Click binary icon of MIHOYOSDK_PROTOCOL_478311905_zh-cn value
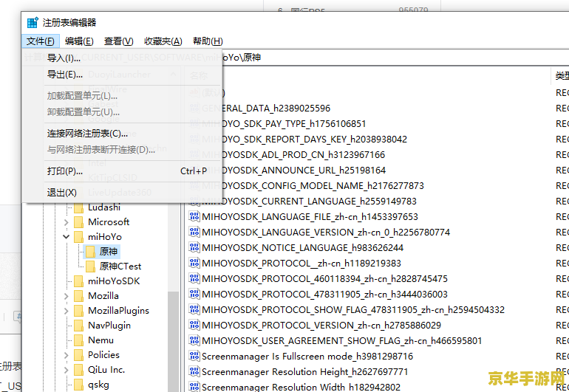This screenshot has height=392, width=569. (x=194, y=294)
